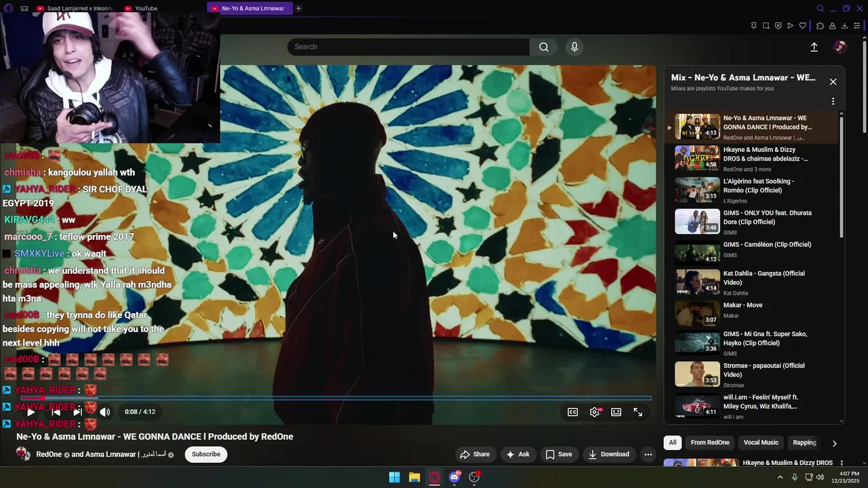Play GIMS - Caméléon (Clip Officiel)

pos(751,252)
